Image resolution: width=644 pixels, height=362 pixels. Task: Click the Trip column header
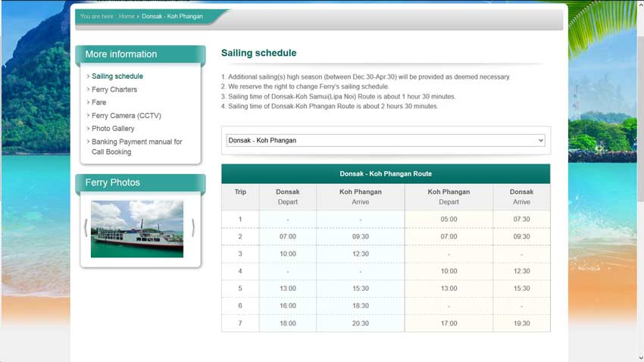pos(240,192)
